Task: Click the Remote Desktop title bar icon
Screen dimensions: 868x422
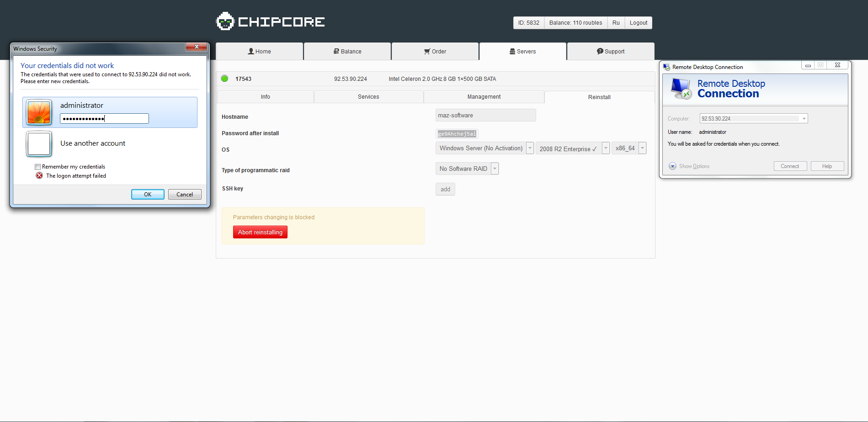Action: tap(666, 67)
